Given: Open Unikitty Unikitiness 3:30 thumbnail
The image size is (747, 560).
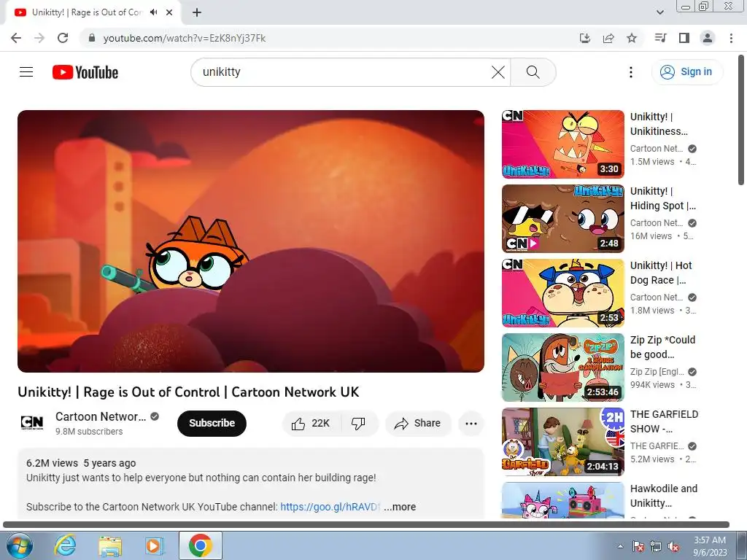Looking at the screenshot, I should [562, 144].
